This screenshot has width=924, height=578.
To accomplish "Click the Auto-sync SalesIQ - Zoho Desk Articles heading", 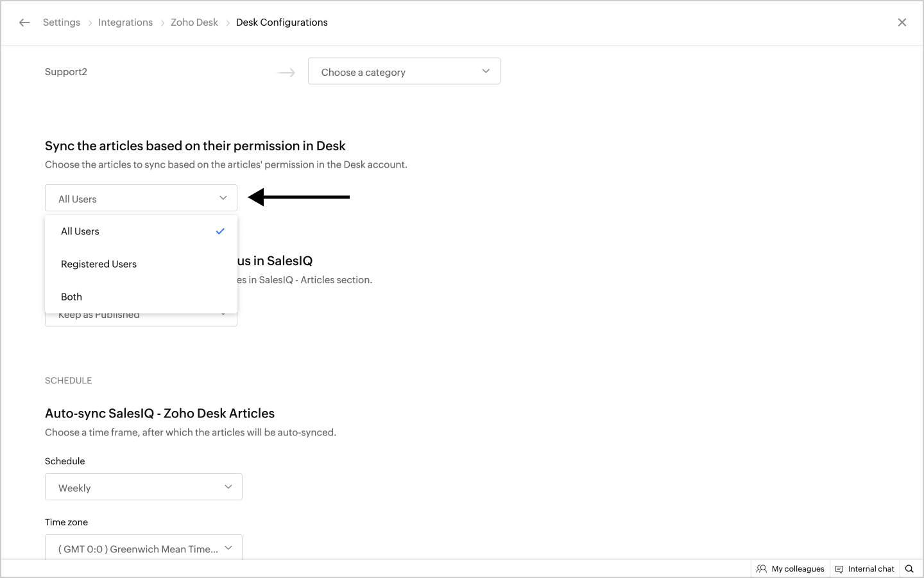I will tap(160, 414).
